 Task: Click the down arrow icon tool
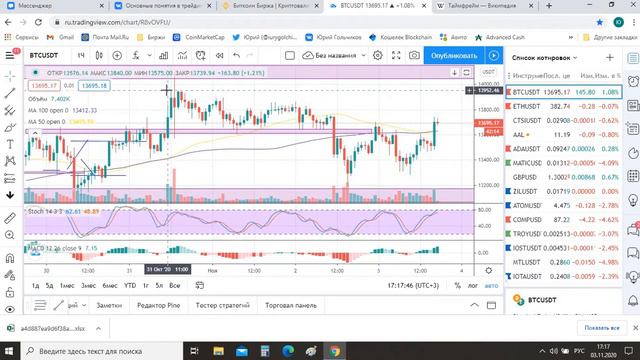tap(10, 195)
